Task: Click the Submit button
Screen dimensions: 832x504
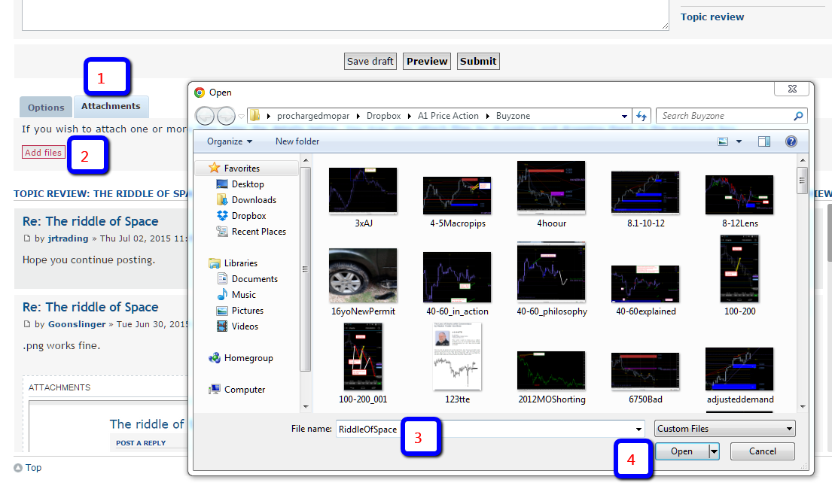Action: (478, 62)
